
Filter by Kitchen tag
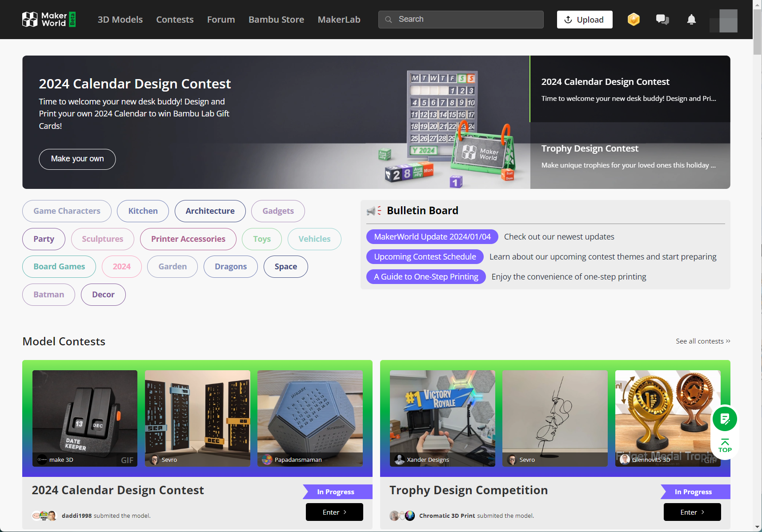(x=143, y=211)
